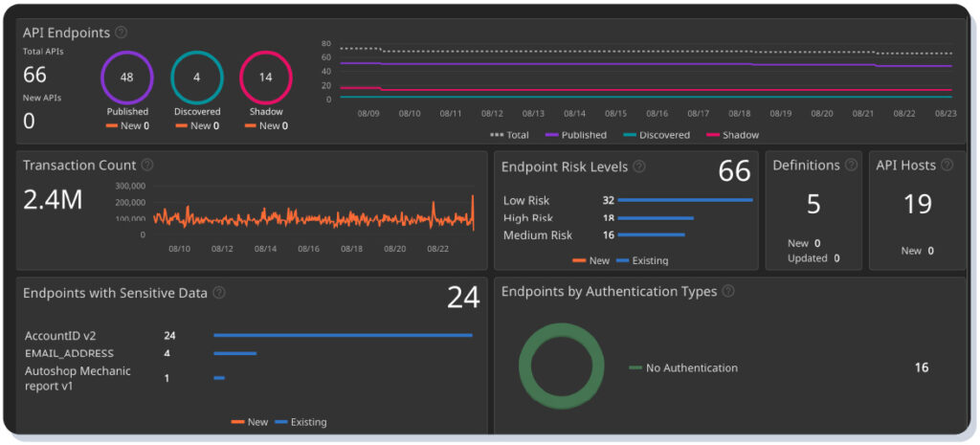Viewport: 980px width, 445px height.
Task: Select the AccountID v2 bar
Action: [x=343, y=336]
